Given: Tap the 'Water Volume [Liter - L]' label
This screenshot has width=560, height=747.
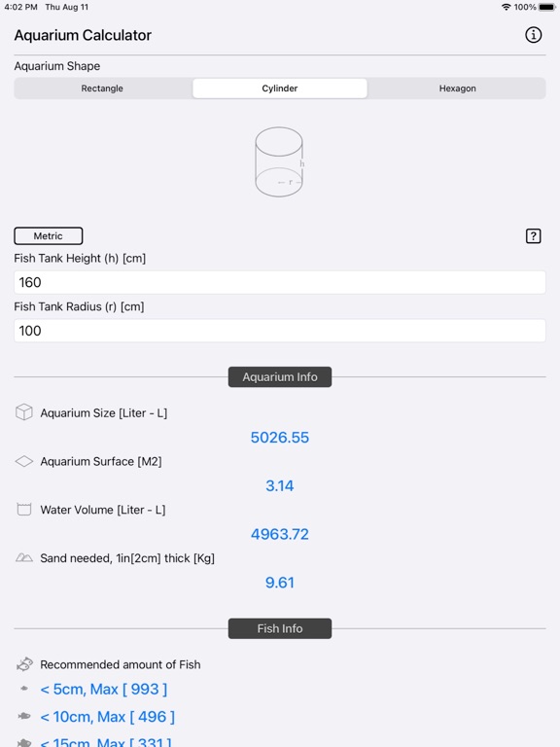Looking at the screenshot, I should click(x=103, y=510).
